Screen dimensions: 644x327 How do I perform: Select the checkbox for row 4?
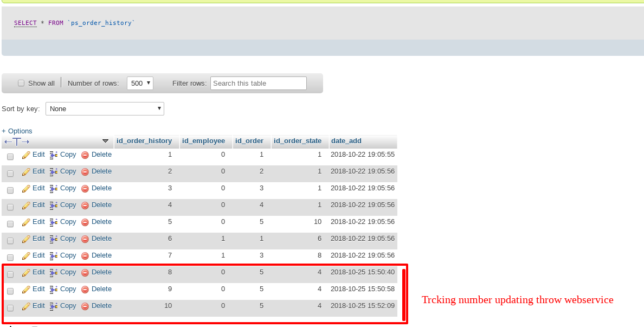pyautogui.click(x=10, y=207)
